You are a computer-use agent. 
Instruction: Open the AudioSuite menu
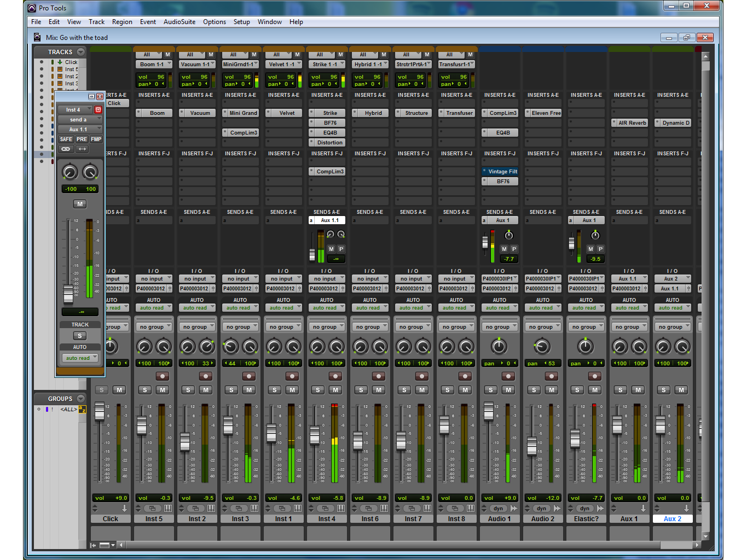point(179,22)
